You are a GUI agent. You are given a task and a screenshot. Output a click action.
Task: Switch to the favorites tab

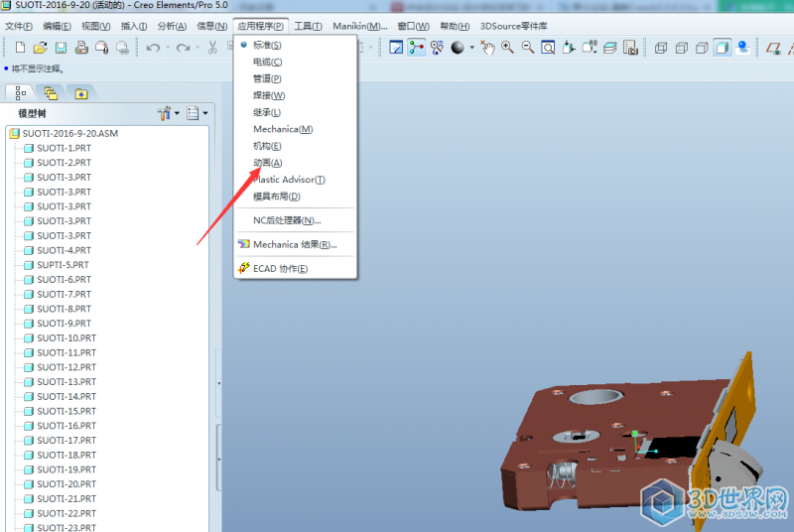pyautogui.click(x=81, y=93)
